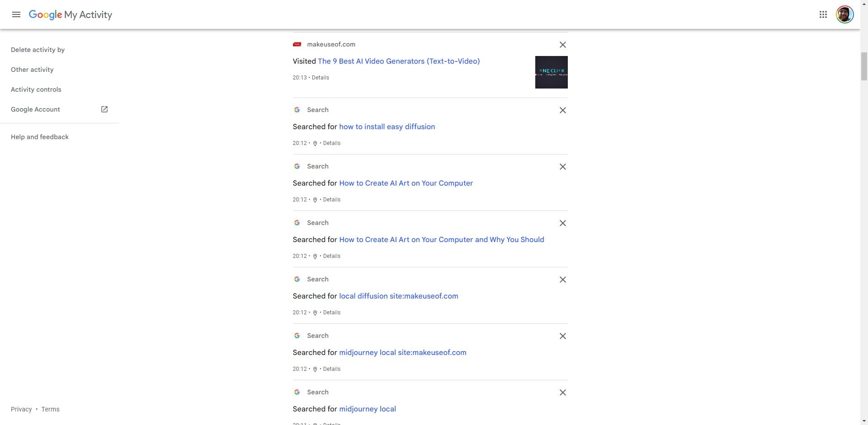Image resolution: width=868 pixels, height=425 pixels.
Task: Remove 'local diffusion site:makeuseof.com' search entry
Action: pos(563,280)
